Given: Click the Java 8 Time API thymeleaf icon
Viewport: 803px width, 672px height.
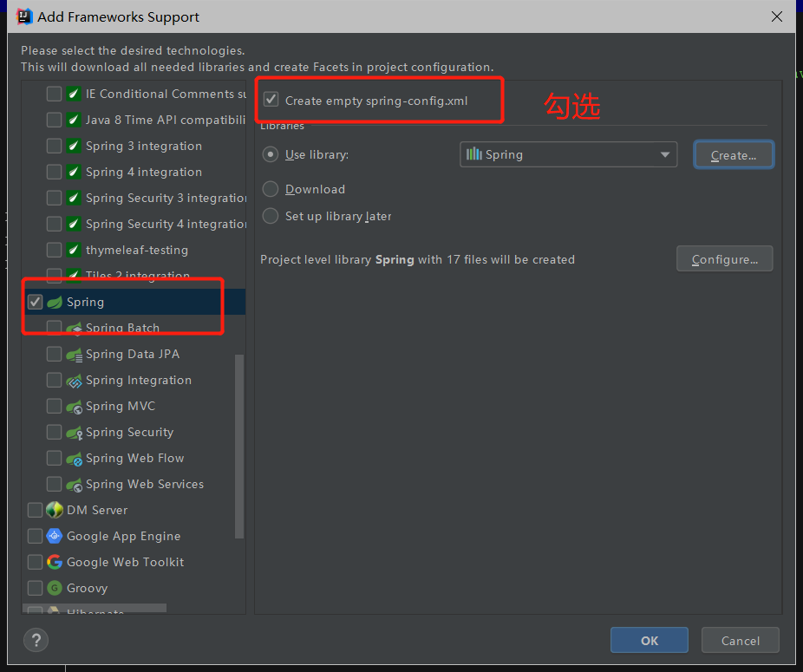Looking at the screenshot, I should coord(74,120).
